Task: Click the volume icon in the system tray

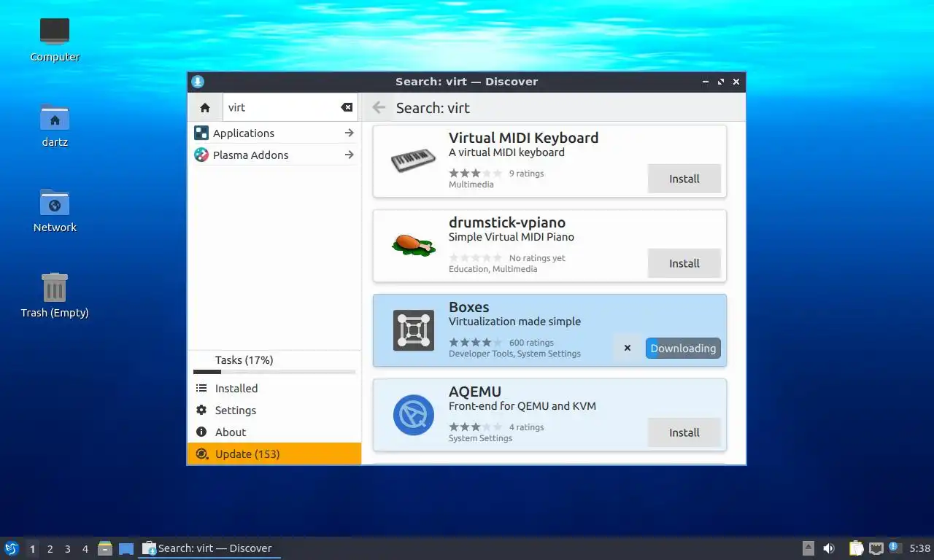Action: click(829, 548)
